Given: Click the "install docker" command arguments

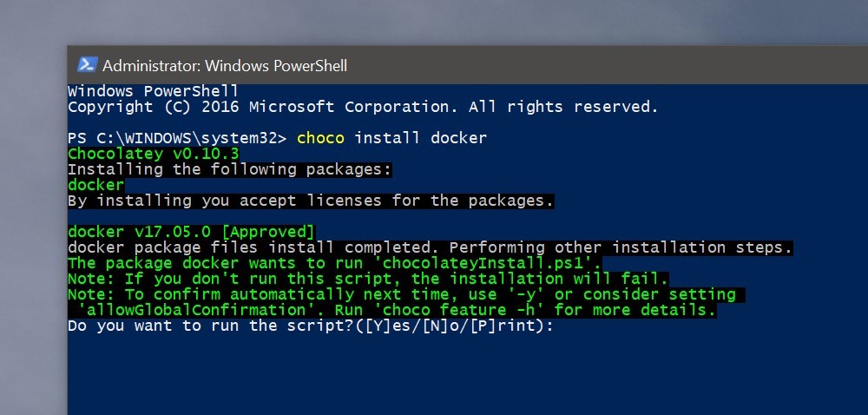Looking at the screenshot, I should click(x=421, y=138).
